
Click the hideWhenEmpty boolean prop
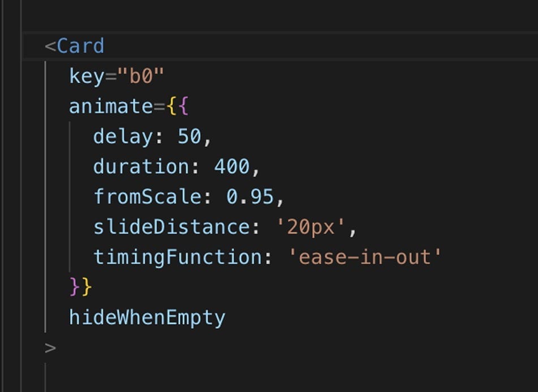coord(147,317)
